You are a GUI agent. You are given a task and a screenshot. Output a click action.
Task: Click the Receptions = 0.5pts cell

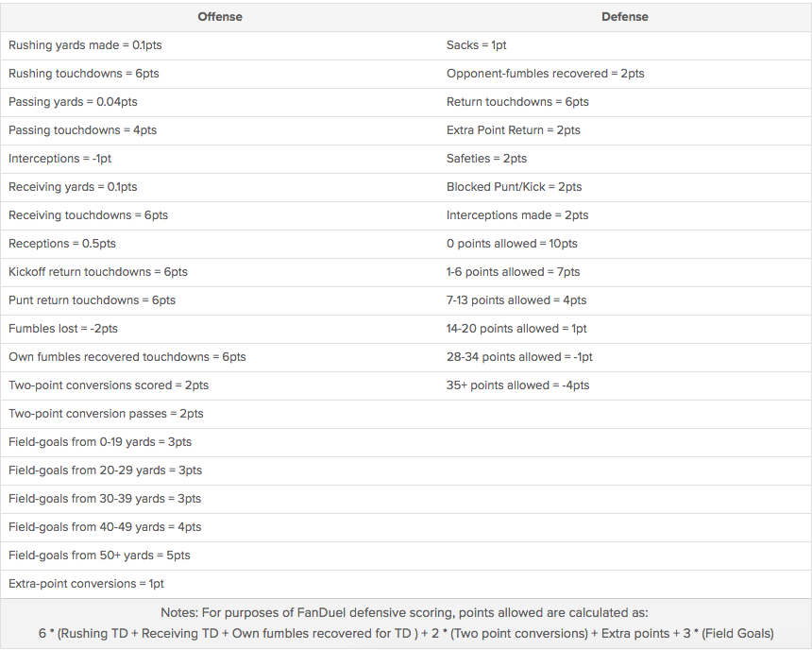click(x=62, y=244)
